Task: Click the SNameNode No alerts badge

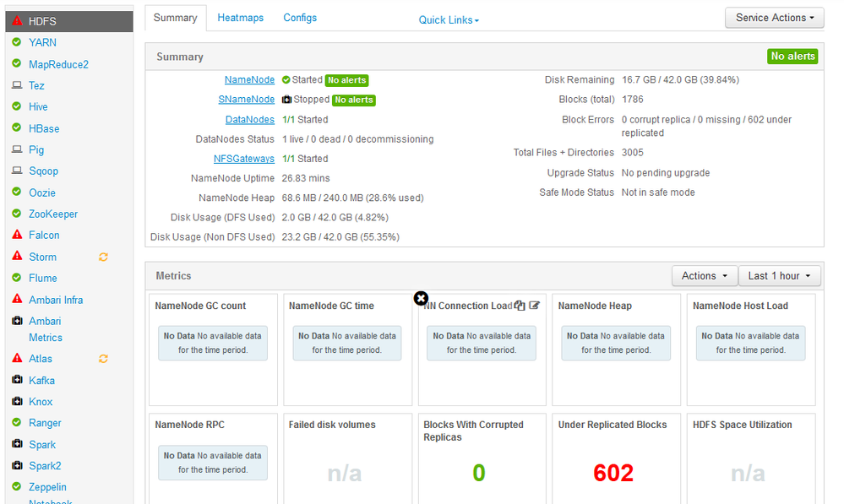Action: (x=354, y=100)
